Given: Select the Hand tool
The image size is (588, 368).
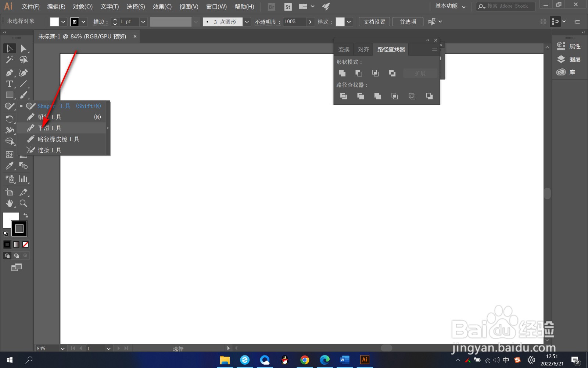Looking at the screenshot, I should 10,204.
